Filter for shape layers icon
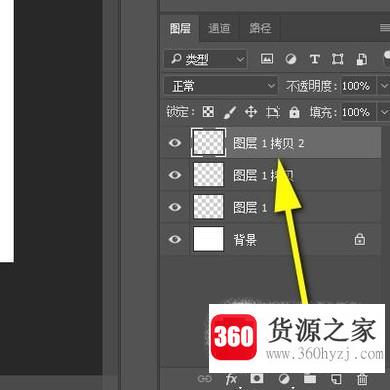This screenshot has width=390, height=390. point(337,59)
